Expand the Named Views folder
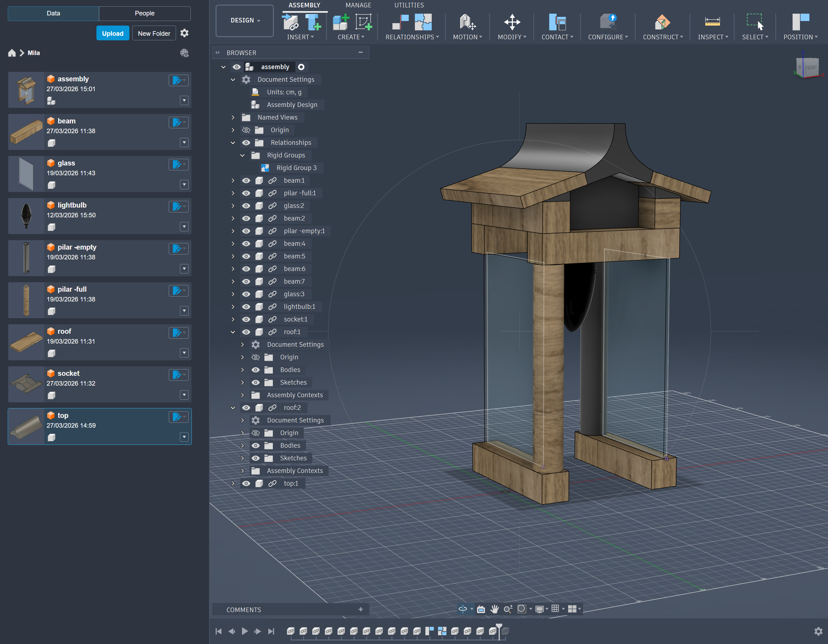This screenshot has height=644, width=828. point(233,117)
